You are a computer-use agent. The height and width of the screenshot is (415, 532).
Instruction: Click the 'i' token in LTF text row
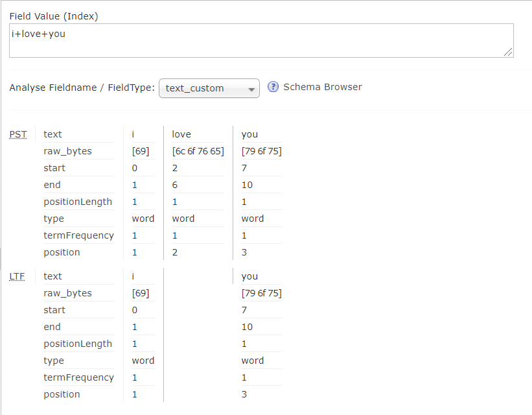point(133,276)
